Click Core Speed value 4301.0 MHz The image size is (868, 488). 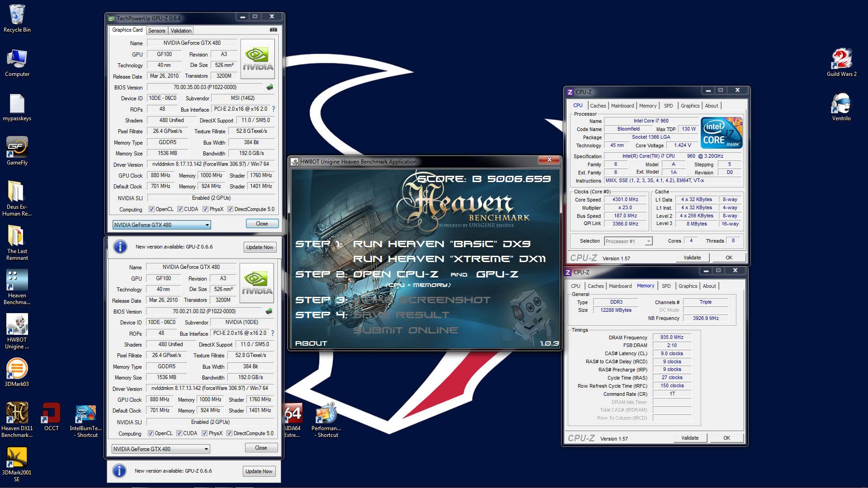pyautogui.click(x=626, y=199)
